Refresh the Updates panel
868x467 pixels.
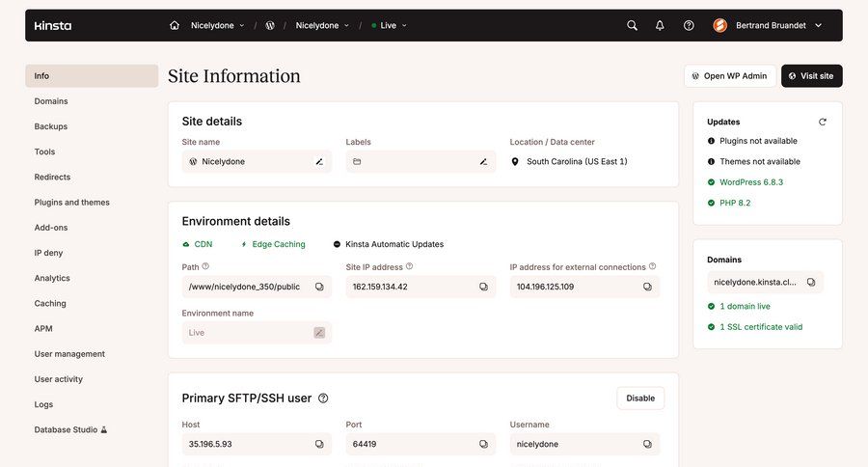823,122
